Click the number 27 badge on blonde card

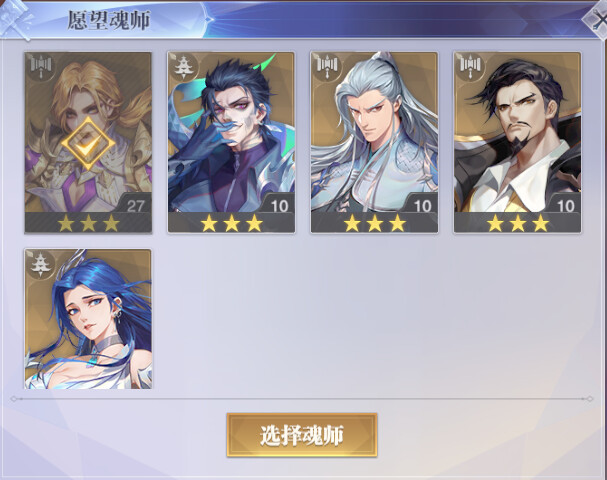click(135, 206)
